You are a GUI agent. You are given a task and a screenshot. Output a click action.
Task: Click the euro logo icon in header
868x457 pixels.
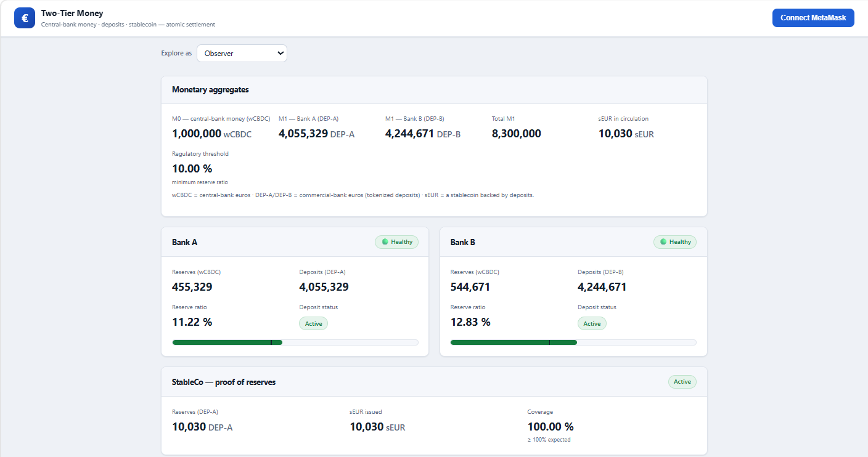click(25, 18)
